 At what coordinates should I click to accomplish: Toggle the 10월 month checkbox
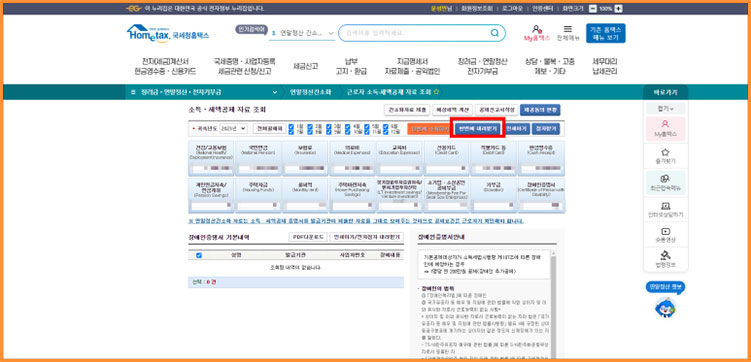(x=348, y=131)
